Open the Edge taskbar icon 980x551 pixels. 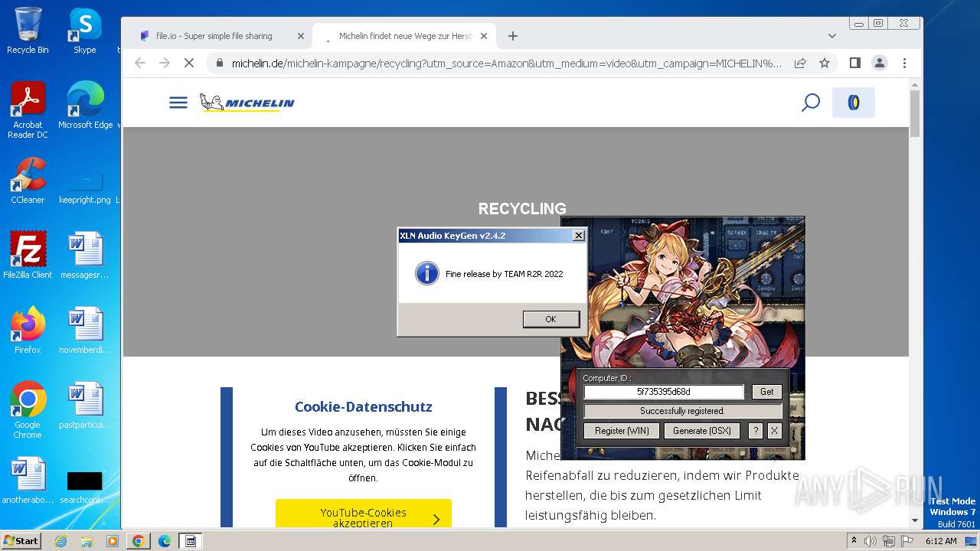(x=164, y=541)
